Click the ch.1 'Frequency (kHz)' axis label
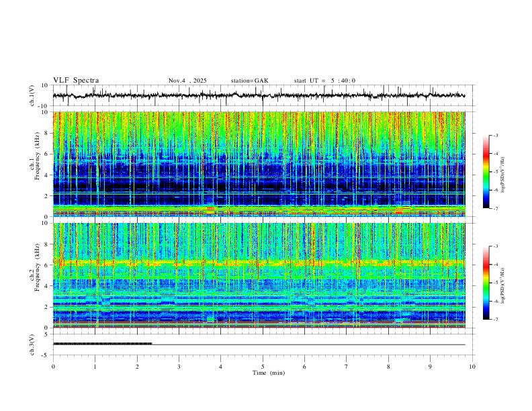 [x=37, y=157]
